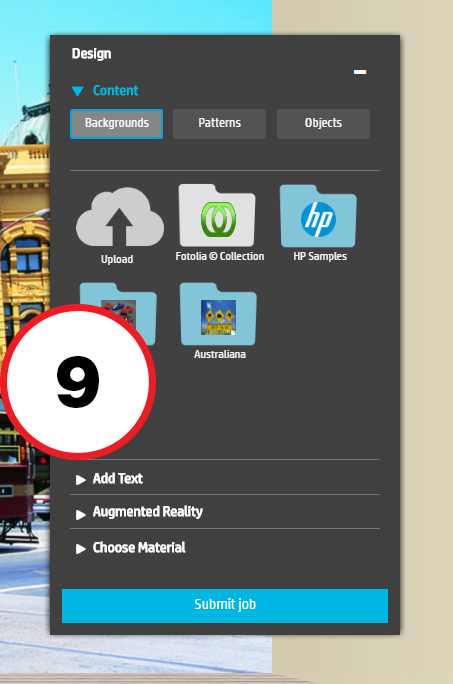Image resolution: width=453 pixels, height=684 pixels.
Task: Click the Submit job button
Action: [x=225, y=605]
